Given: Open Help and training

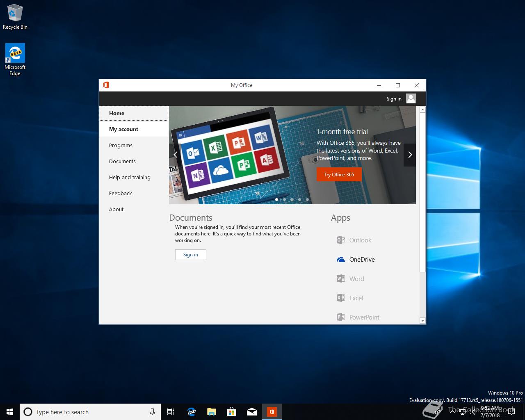Looking at the screenshot, I should pyautogui.click(x=134, y=177).
